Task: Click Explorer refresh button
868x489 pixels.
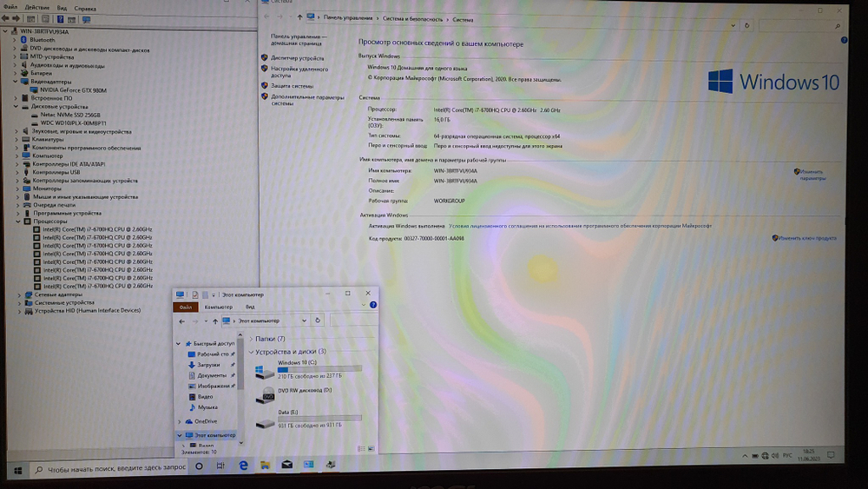Action: (x=318, y=320)
